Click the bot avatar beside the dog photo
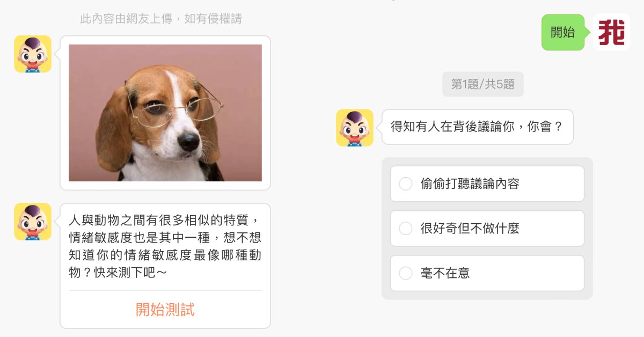This screenshot has height=337, width=644. pos(33,54)
